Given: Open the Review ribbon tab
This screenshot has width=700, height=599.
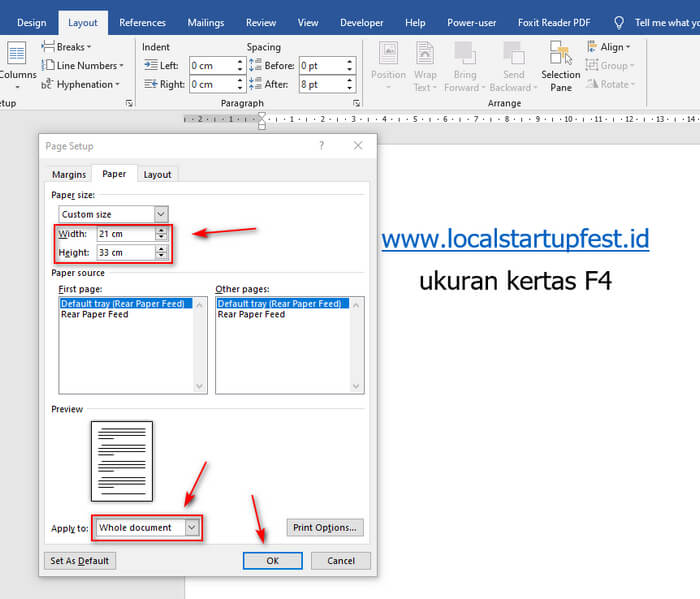Looking at the screenshot, I should [261, 23].
